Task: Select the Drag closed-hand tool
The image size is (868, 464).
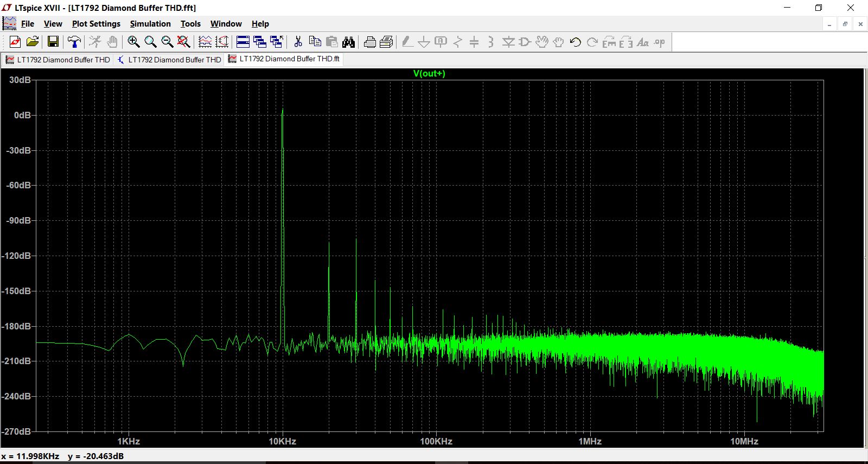Action: pos(559,42)
